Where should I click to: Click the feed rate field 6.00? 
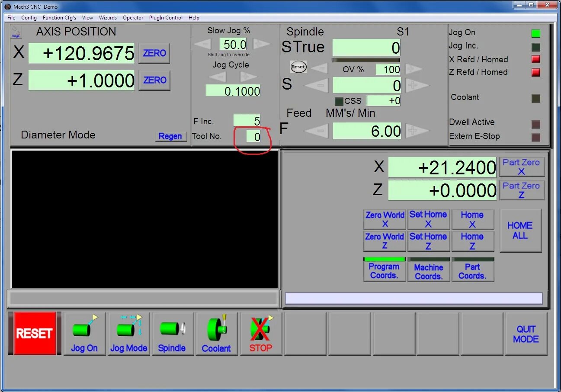pyautogui.click(x=367, y=131)
